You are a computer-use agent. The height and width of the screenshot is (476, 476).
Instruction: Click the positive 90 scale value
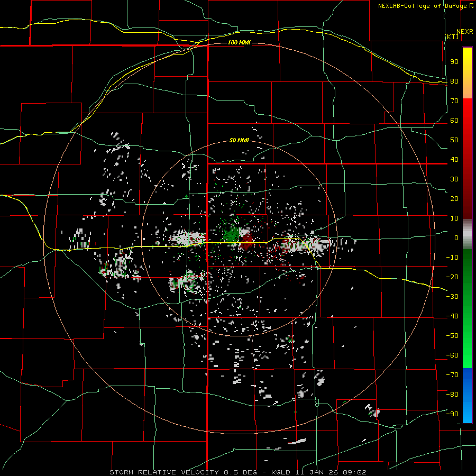[x=454, y=62]
